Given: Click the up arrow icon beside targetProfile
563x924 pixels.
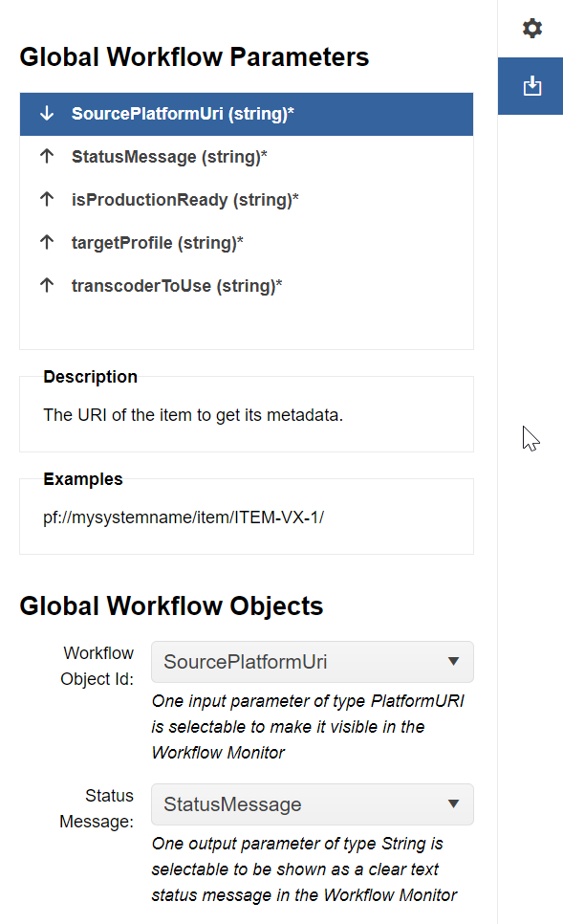Looking at the screenshot, I should click(47, 242).
